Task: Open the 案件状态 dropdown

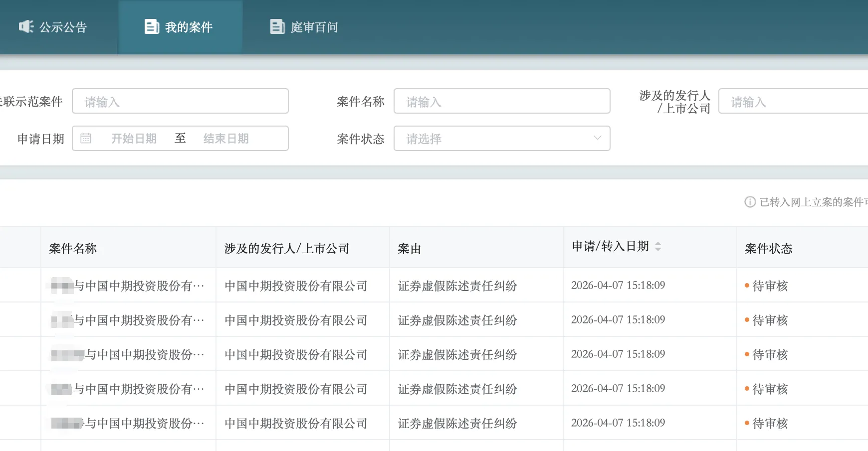Action: coord(501,138)
